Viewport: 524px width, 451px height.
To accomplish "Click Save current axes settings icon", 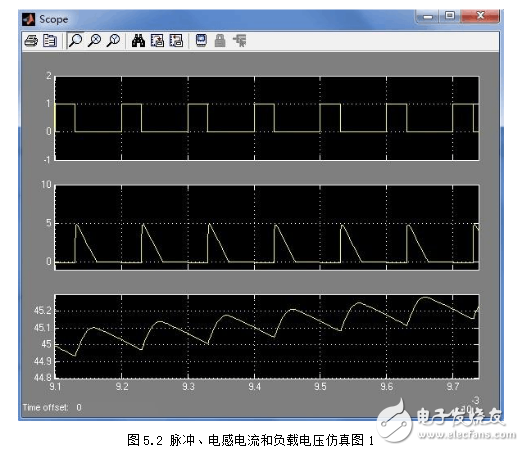I will coord(157,40).
